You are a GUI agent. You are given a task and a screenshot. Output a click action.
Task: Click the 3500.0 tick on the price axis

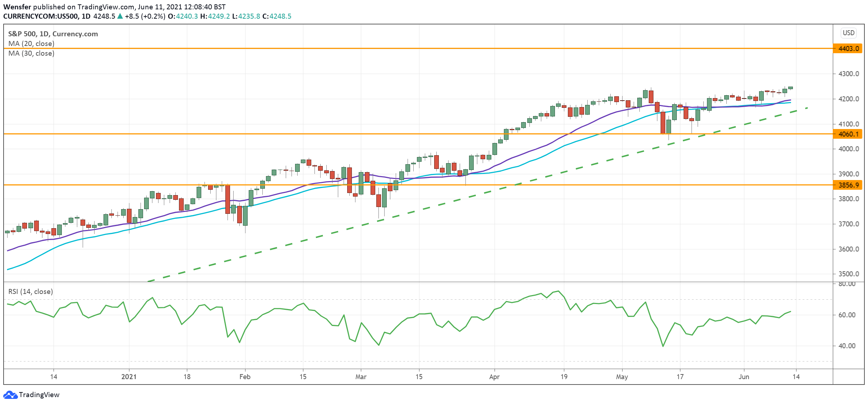click(x=849, y=274)
